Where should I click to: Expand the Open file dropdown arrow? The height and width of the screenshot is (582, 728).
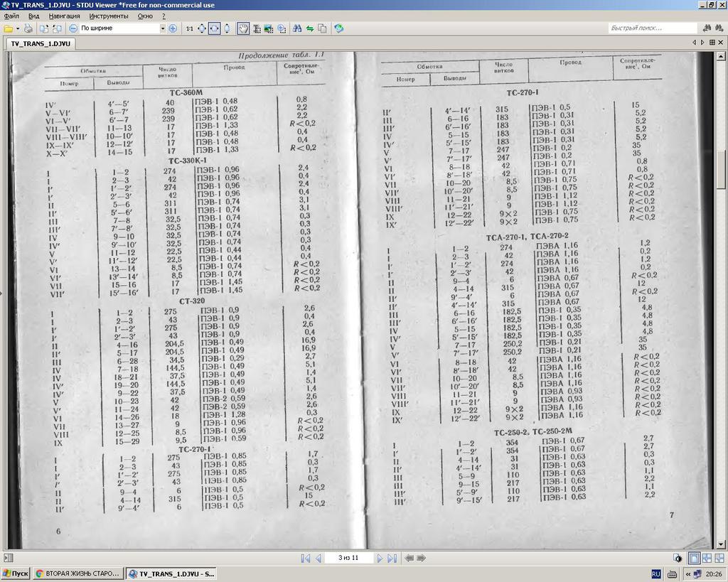tap(18, 28)
